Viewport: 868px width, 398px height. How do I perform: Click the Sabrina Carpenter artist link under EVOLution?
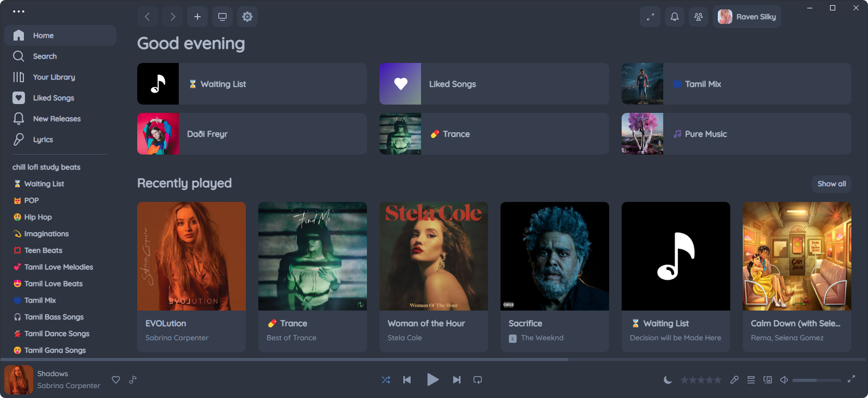[177, 338]
